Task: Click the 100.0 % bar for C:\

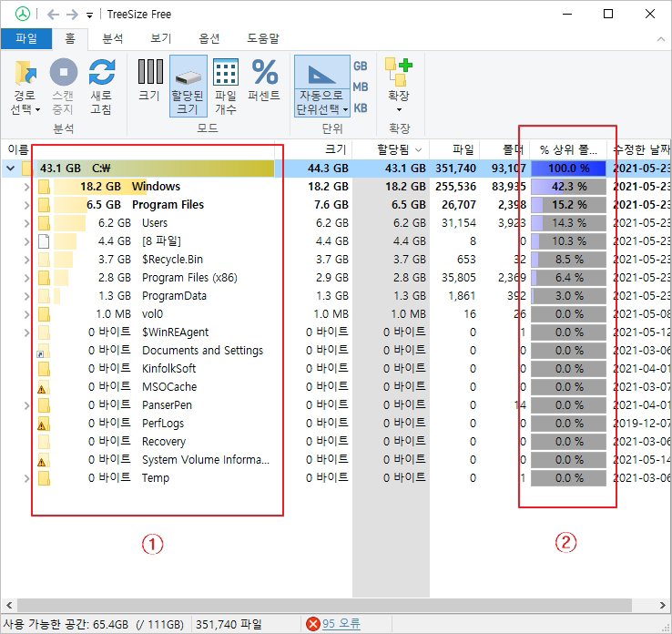Action: tap(568, 169)
